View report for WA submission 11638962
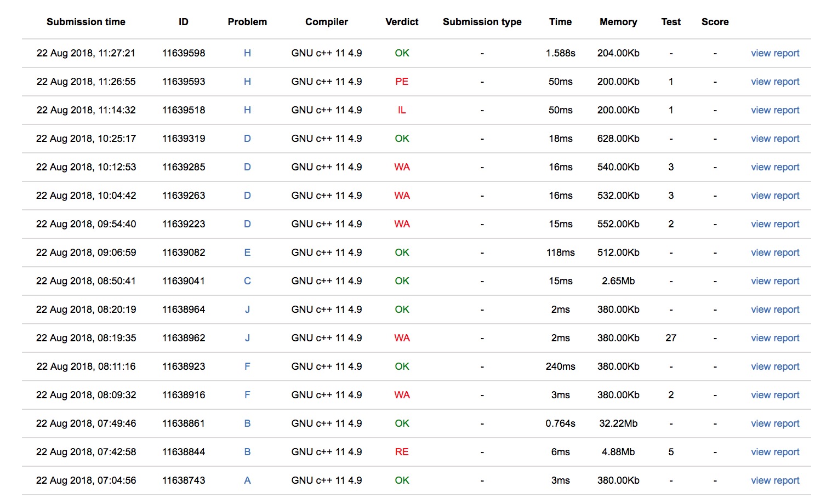This screenshot has width=832, height=504. (x=774, y=338)
